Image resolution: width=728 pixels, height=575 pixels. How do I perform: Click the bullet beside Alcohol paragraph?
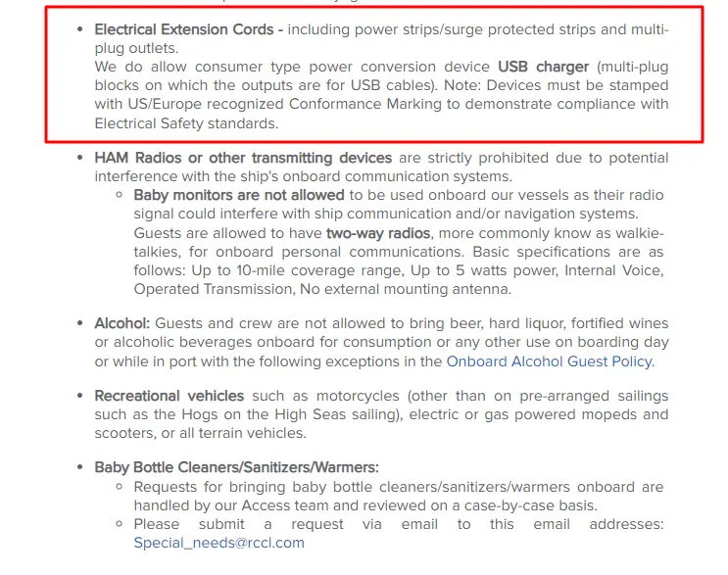(80, 323)
